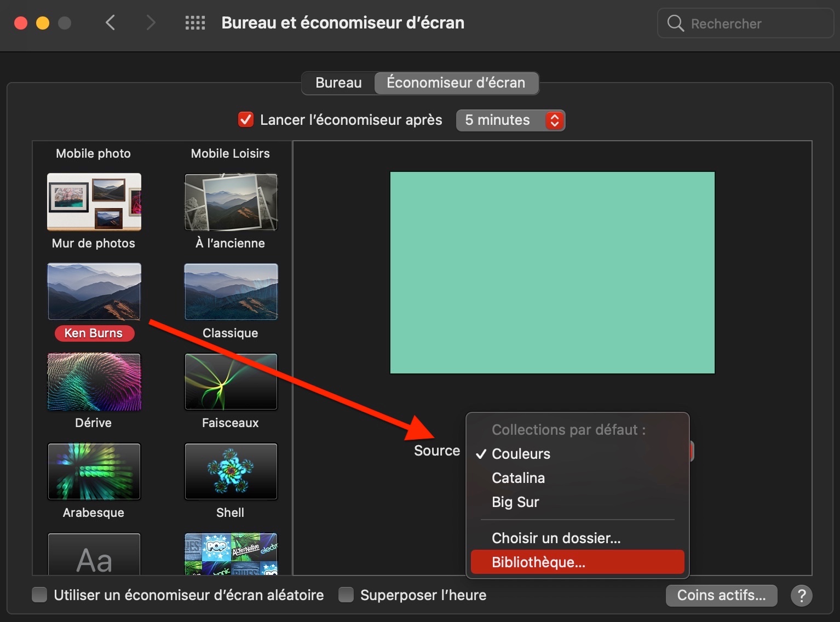Switch to the Bureau tab

pos(338,83)
